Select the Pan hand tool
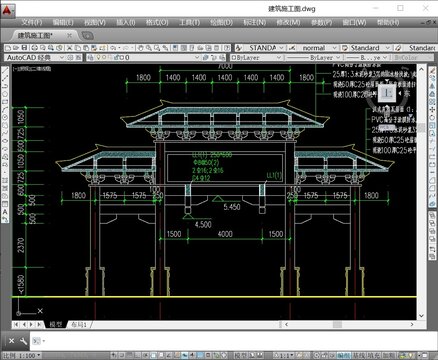Image resolution: width=438 pixels, height=360 pixels. [141, 48]
